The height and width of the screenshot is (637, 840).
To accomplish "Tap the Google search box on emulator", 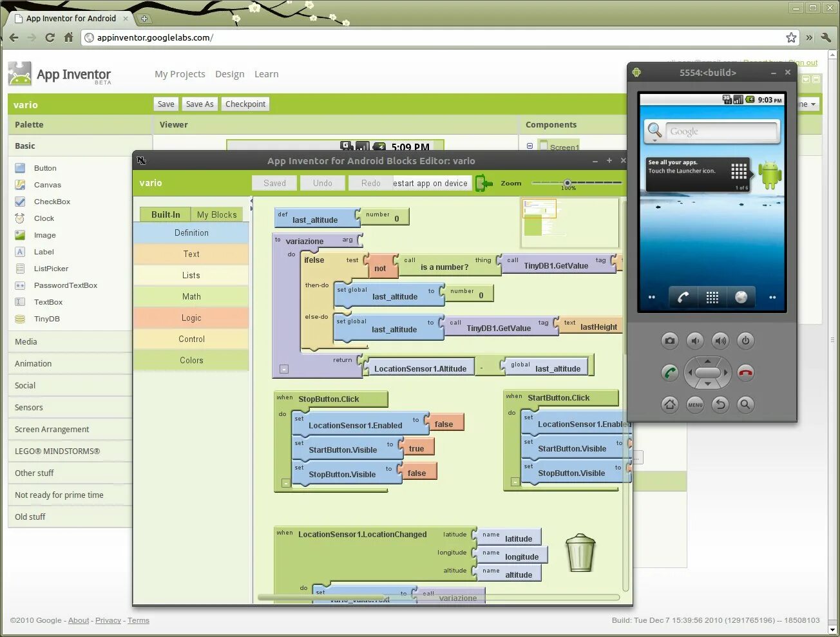I will pos(721,131).
